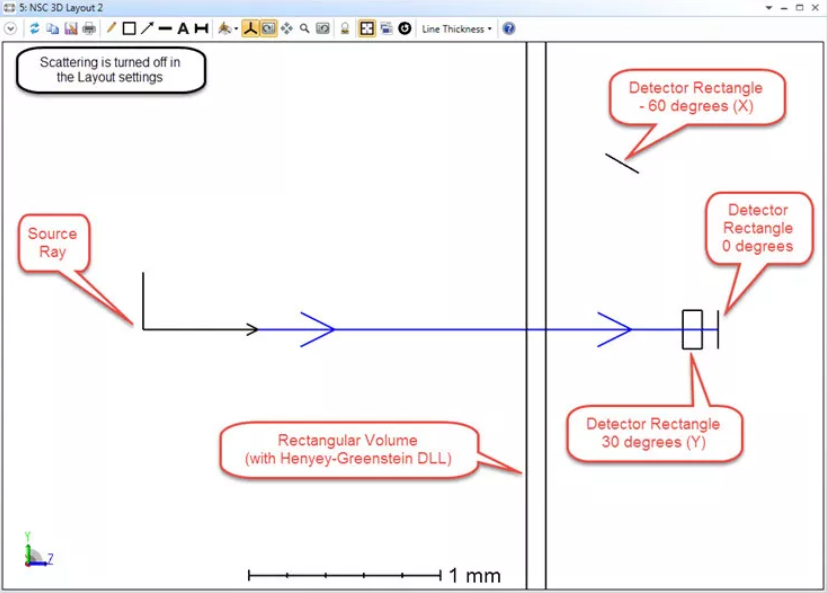827x593 pixels.
Task: Click the blue Help question mark icon
Action: (x=508, y=29)
